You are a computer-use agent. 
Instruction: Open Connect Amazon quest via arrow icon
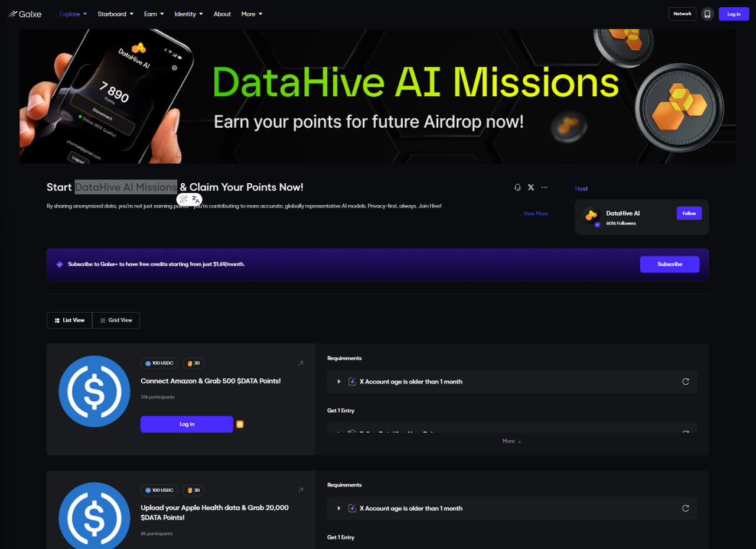(x=301, y=363)
